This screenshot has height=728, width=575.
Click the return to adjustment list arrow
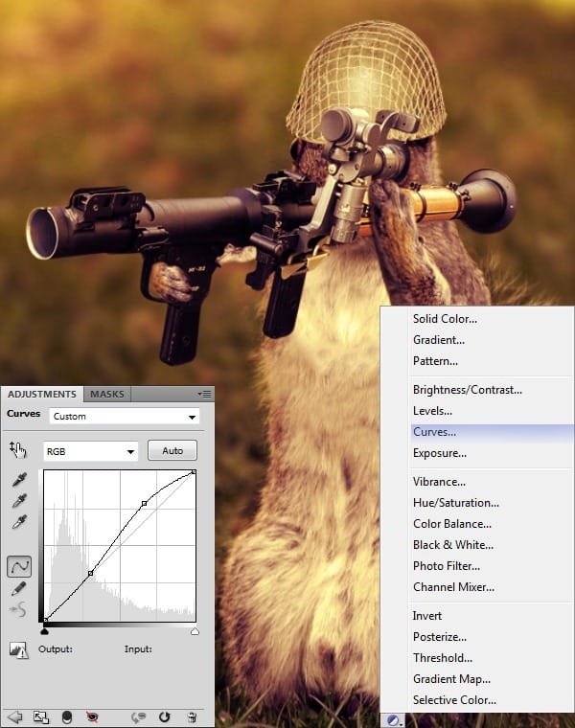(x=14, y=717)
